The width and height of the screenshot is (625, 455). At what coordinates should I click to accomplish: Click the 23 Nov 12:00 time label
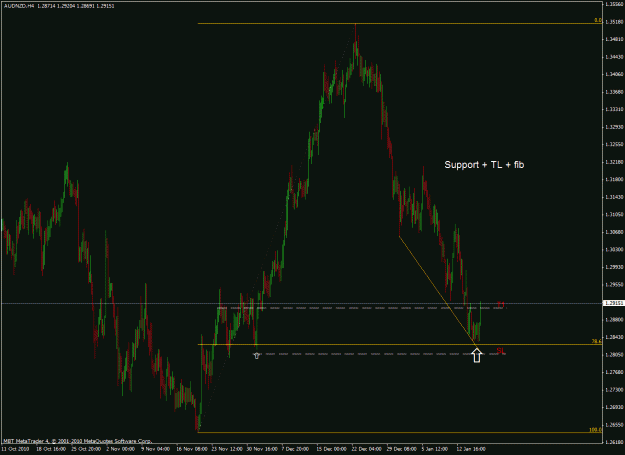tap(227, 449)
